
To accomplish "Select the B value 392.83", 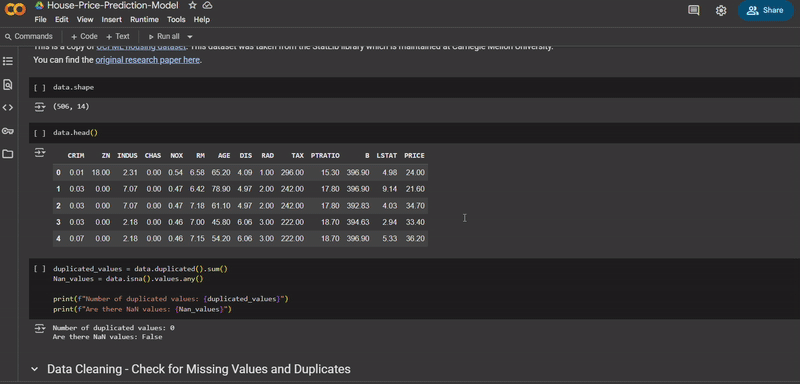I will [358, 206].
